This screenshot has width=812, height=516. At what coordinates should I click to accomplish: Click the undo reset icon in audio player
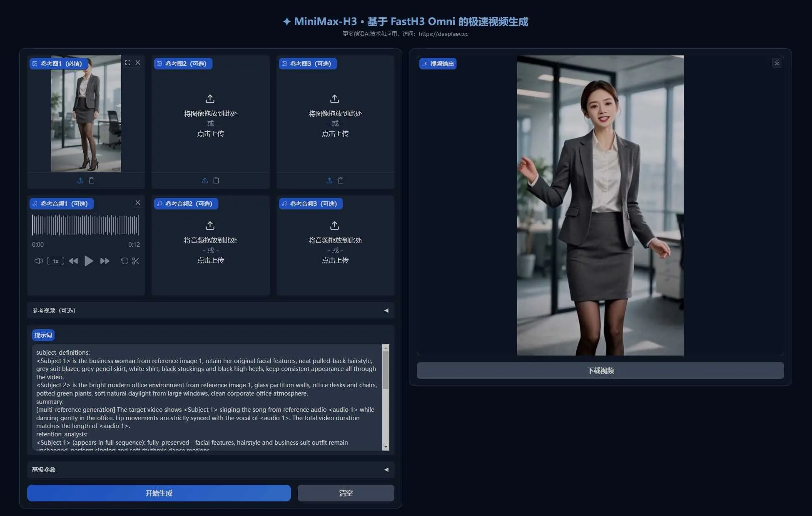[x=124, y=261]
